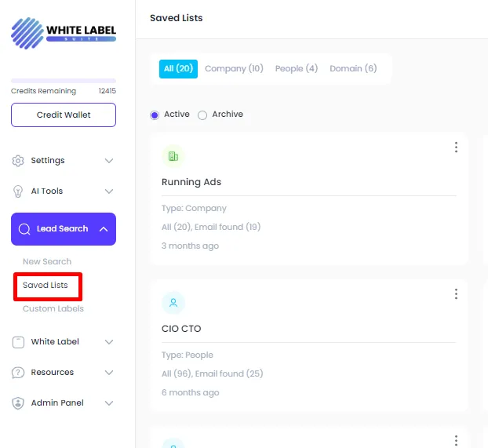The image size is (488, 448).
Task: Open the Running Ads list title
Action: tap(191, 182)
